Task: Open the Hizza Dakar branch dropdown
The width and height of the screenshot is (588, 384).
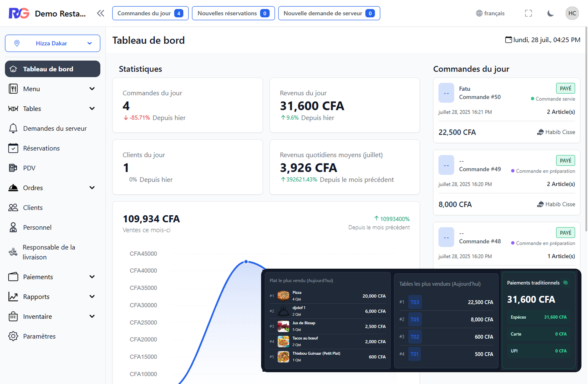Action: 53,43
